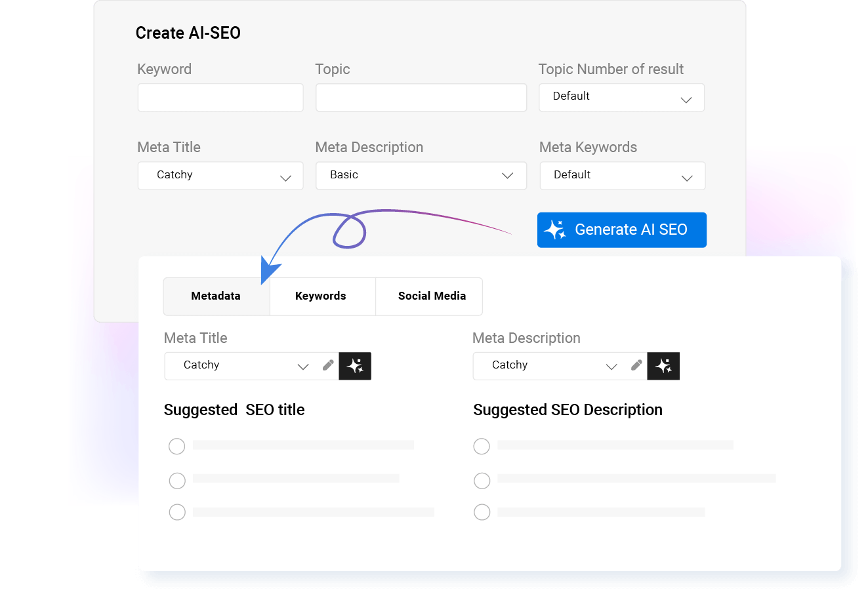Select the third suggested SEO Description radio button
The width and height of the screenshot is (868, 598).
pyautogui.click(x=482, y=512)
